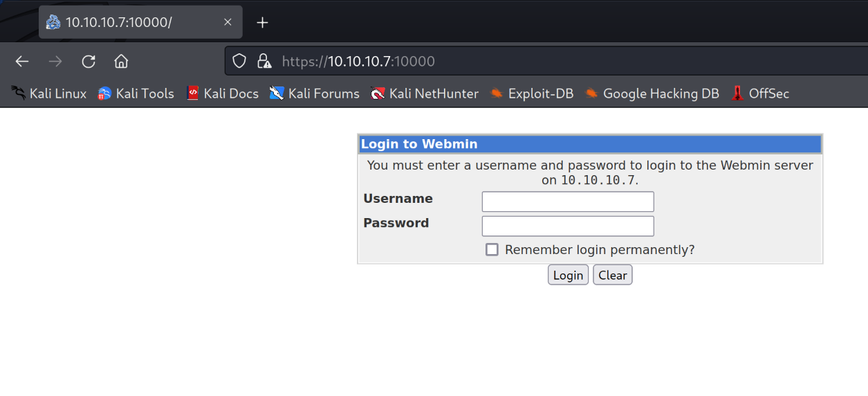Open the Google Hacking DB bookmark

coord(652,93)
